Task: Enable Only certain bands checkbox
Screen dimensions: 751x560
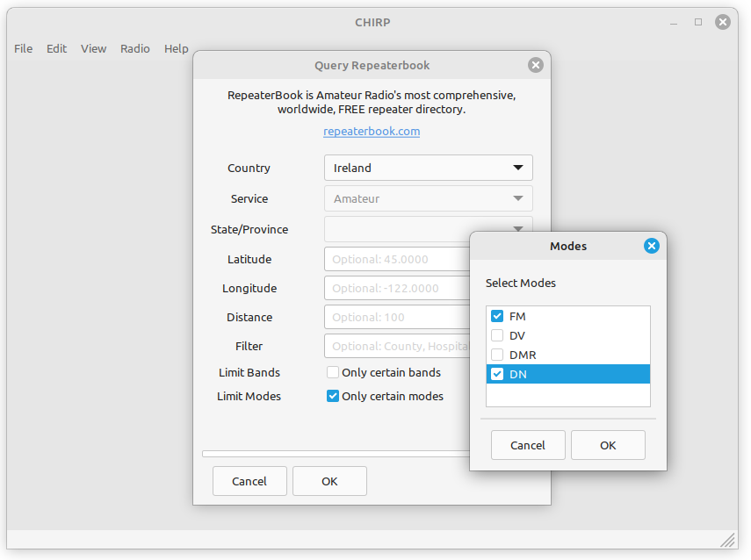Action: click(x=332, y=372)
